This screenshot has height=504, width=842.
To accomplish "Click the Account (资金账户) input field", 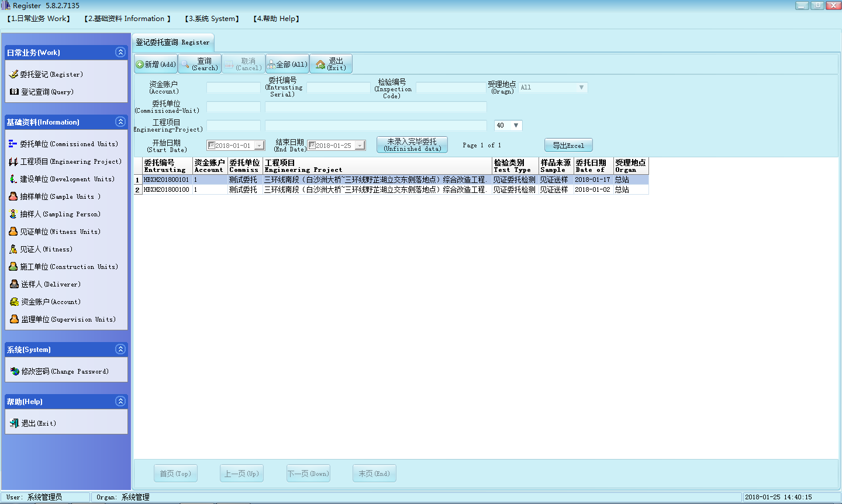I will (233, 88).
